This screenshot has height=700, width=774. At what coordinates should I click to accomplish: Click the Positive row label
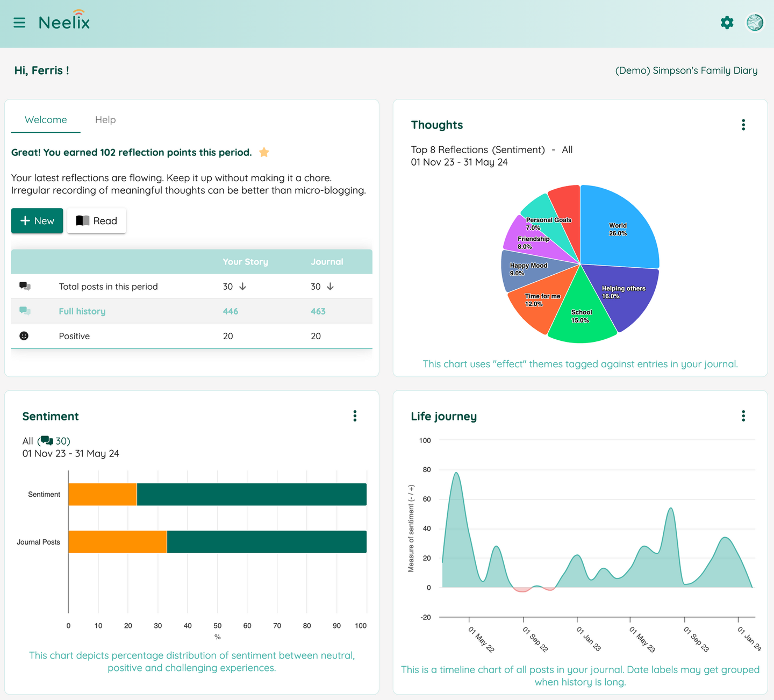[74, 336]
